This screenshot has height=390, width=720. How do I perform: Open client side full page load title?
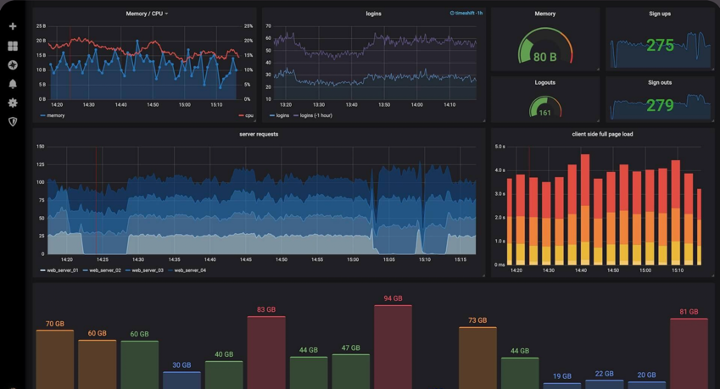click(x=602, y=134)
